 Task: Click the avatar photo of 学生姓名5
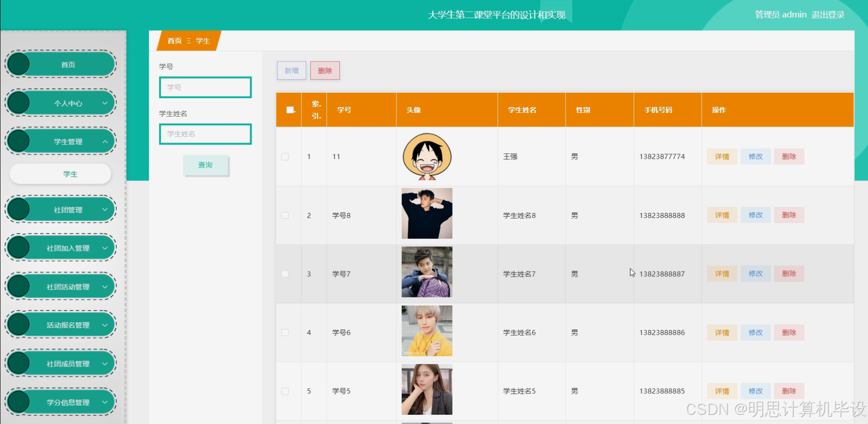427,390
